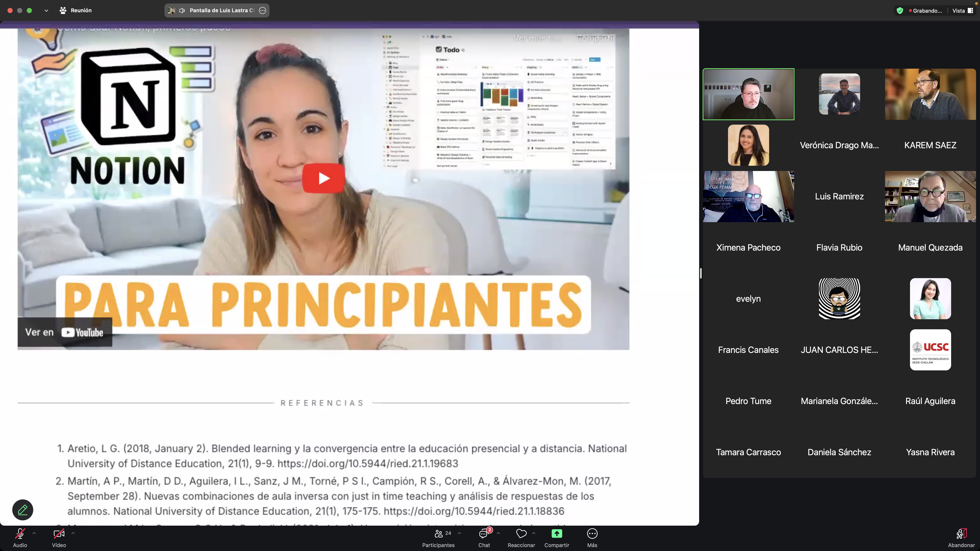Select Verónica Drago's participant tile
The image size is (980, 551).
(839, 145)
